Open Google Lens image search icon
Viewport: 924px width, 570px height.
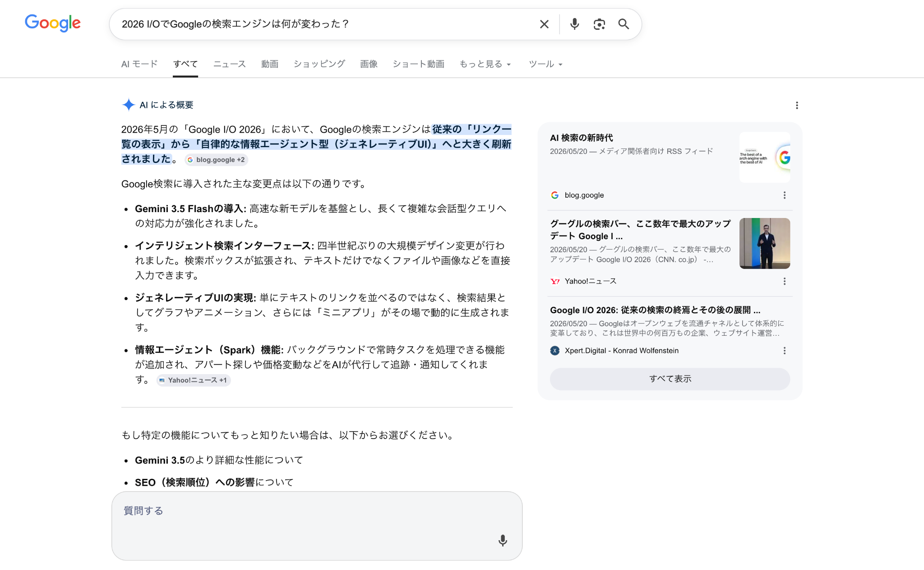click(x=599, y=24)
